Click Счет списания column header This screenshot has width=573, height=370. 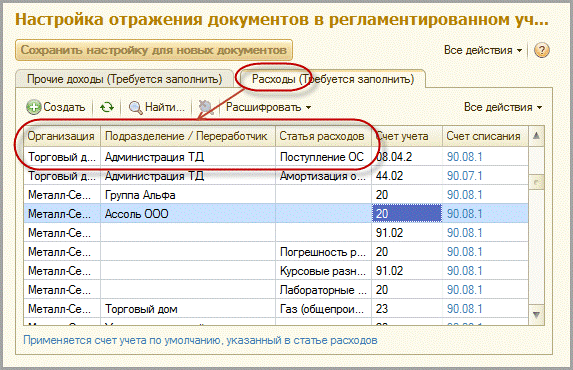point(485,136)
